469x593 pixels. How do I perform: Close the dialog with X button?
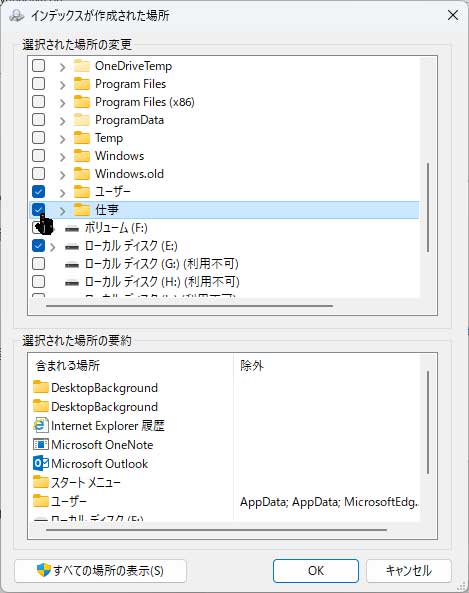point(453,16)
